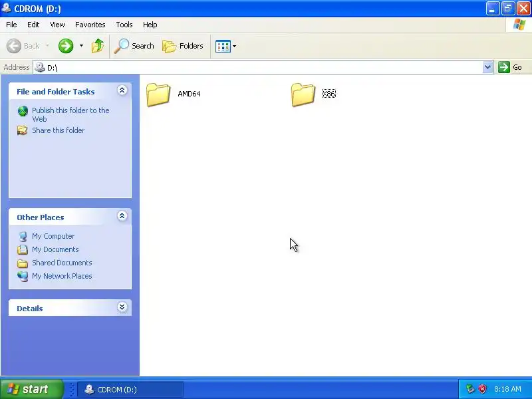532x399 pixels.
Task: Click the 8:18 AM clock
Action: point(507,389)
